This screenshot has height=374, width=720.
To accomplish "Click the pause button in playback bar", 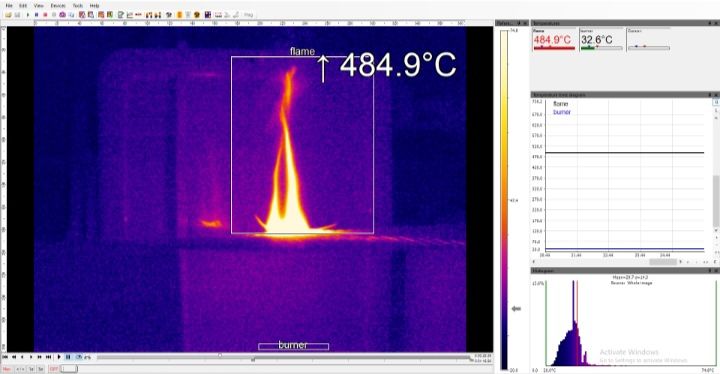I will (x=68, y=357).
